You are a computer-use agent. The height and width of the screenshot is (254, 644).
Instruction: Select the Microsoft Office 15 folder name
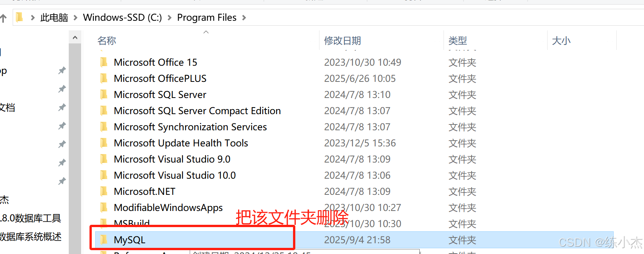[x=156, y=62]
